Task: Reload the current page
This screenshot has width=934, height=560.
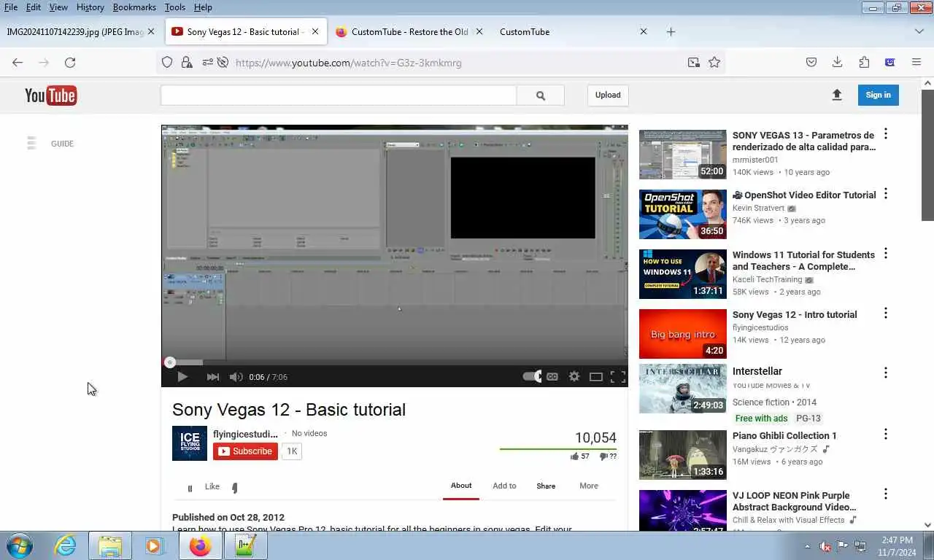Action: [70, 63]
